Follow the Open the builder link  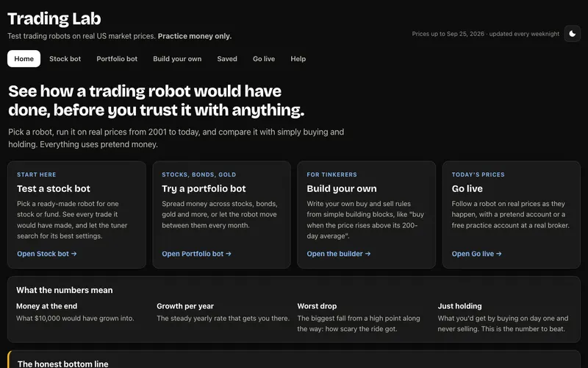(x=339, y=254)
